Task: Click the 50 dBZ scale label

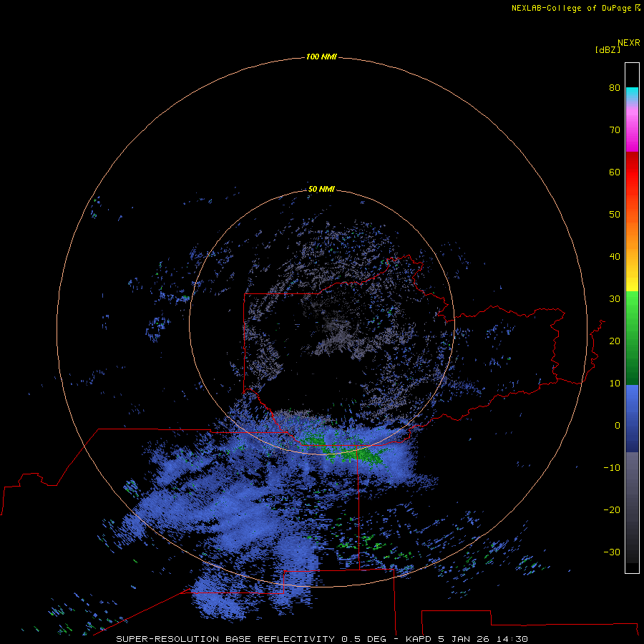Action: point(615,215)
